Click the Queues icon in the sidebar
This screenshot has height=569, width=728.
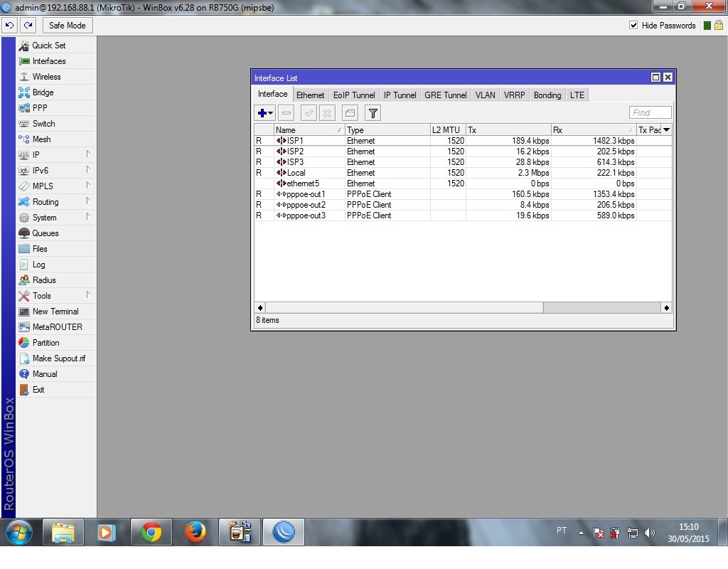(x=23, y=233)
